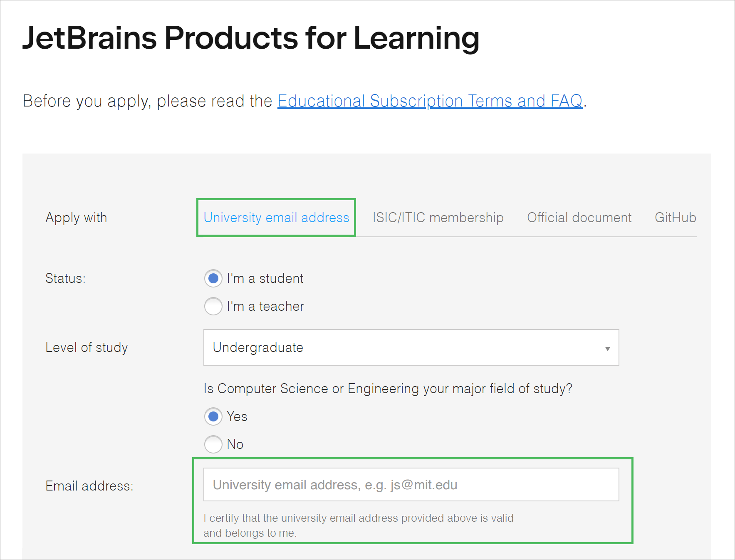
Task: Click the "Email address:" field label
Action: tap(89, 486)
